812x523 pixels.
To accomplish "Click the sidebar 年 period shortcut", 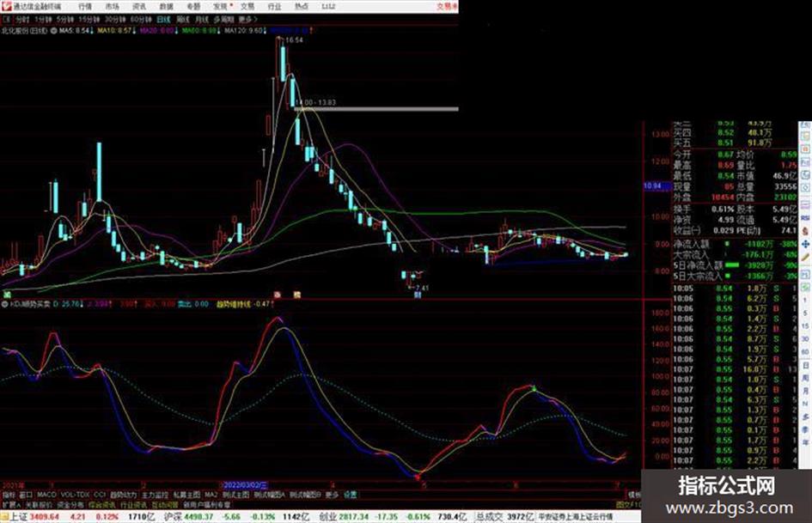I will [805, 443].
